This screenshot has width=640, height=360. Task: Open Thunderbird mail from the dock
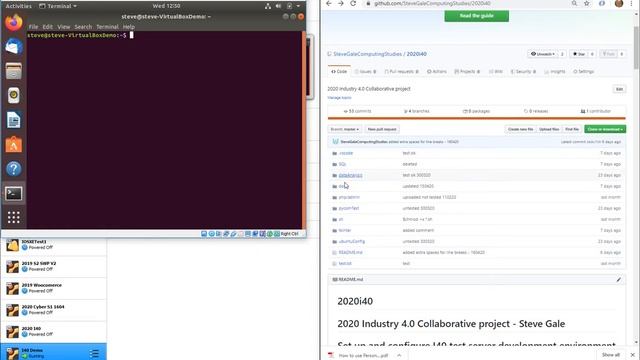(13, 47)
